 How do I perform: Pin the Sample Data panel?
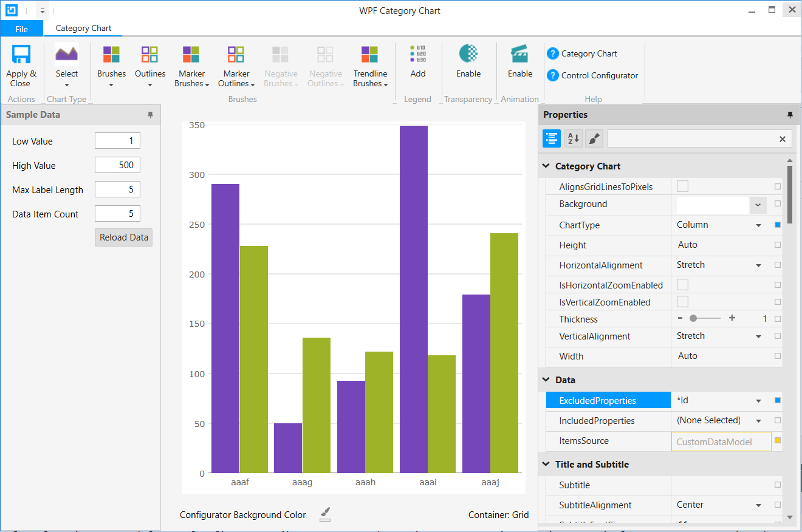150,115
